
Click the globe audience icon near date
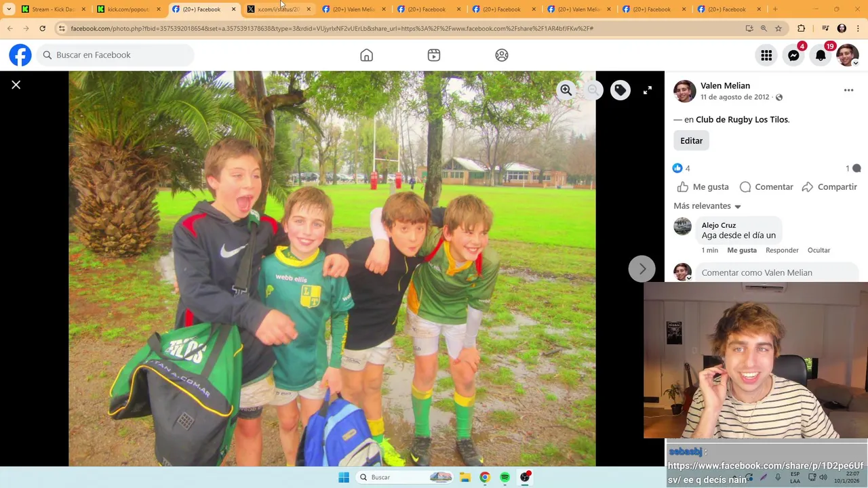pos(779,98)
